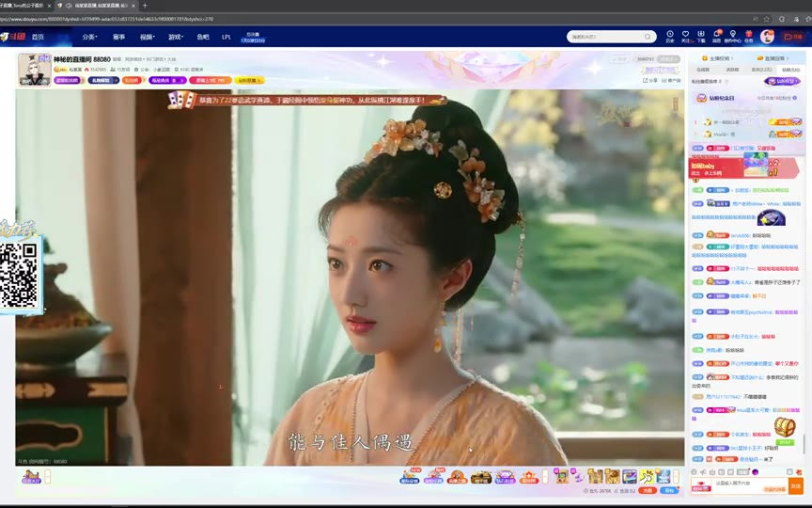Image resolution: width=812 pixels, height=508 pixels.
Task: Open the 关注 heart icon in the header
Action: [x=685, y=35]
